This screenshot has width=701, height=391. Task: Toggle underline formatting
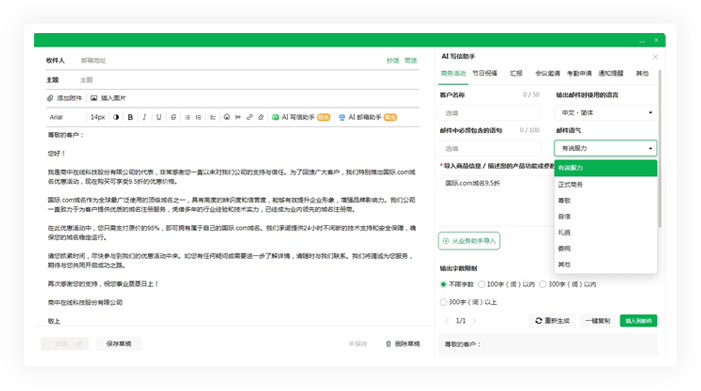click(x=159, y=117)
